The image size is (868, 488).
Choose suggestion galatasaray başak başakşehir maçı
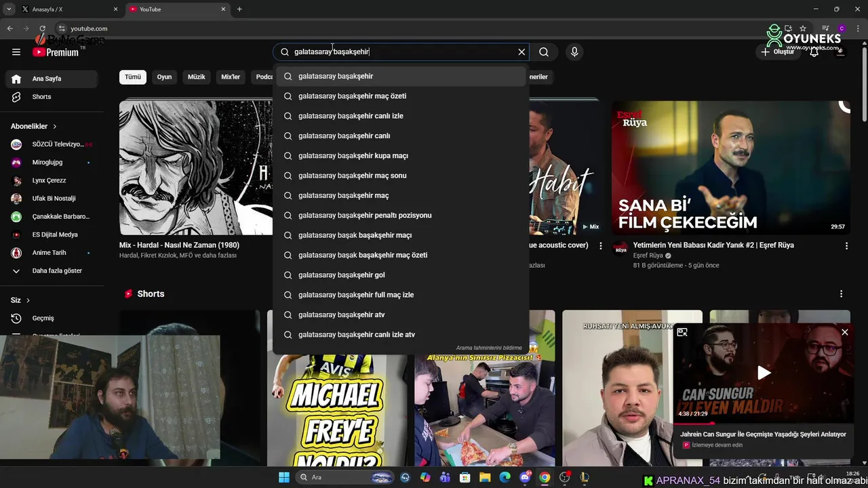point(401,235)
